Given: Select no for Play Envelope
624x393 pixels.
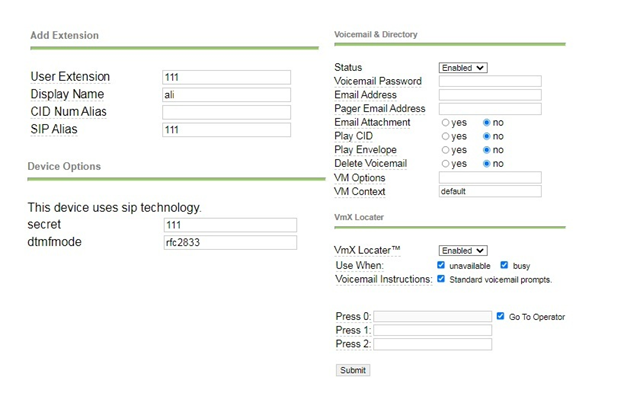Looking at the screenshot, I should click(x=486, y=150).
